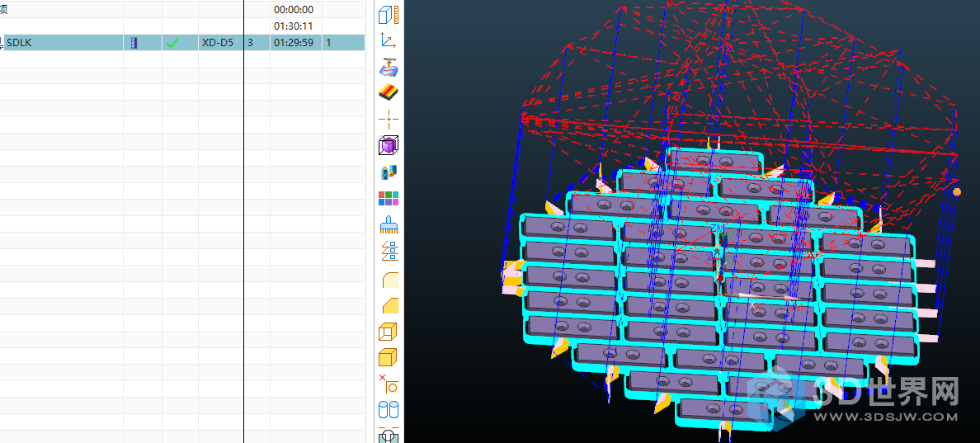Image resolution: width=980 pixels, height=443 pixels.
Task: Click the XD-D5 tool cell
Action: [217, 43]
